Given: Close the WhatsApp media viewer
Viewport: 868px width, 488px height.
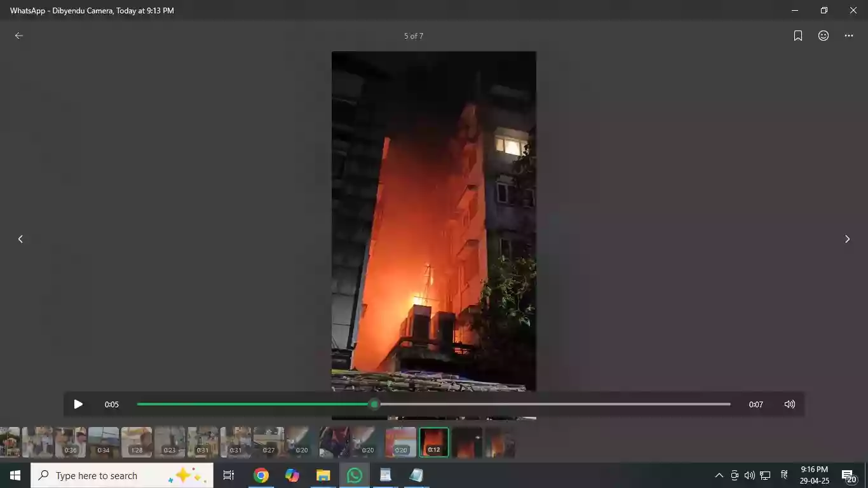Looking at the screenshot, I should (853, 10).
